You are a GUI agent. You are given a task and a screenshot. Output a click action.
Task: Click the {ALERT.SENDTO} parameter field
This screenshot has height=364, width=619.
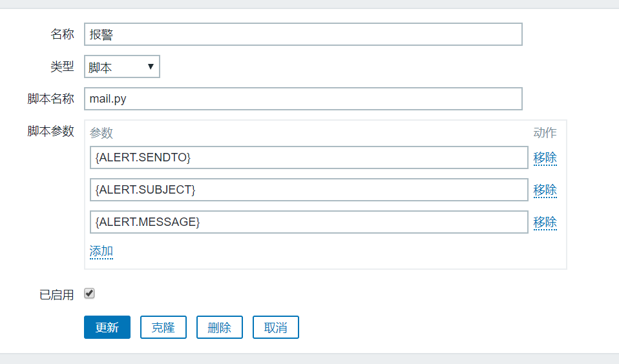point(309,157)
